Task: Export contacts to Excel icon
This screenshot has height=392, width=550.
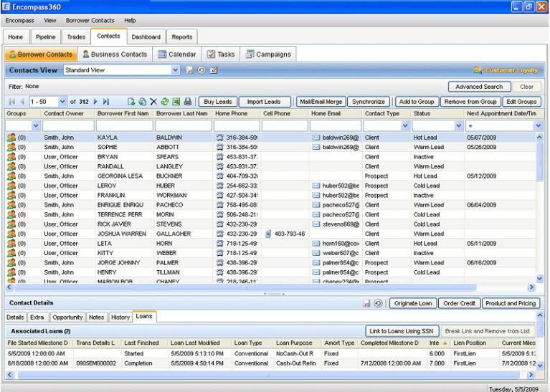Action: [176, 102]
